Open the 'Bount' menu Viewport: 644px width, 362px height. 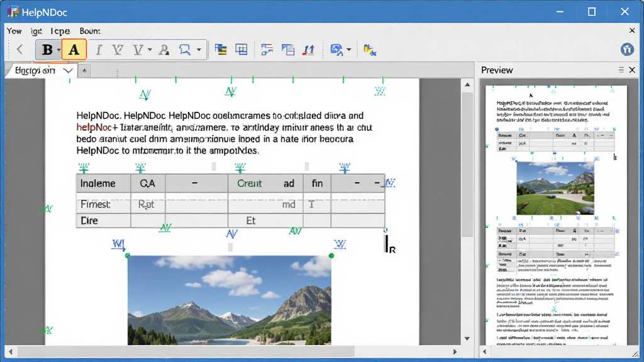89,31
